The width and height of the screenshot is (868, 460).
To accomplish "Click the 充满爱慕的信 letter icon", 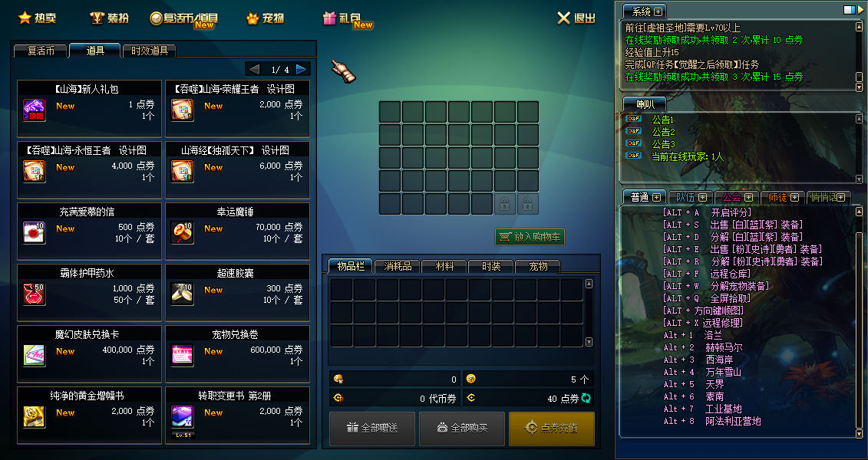I will pos(34,233).
